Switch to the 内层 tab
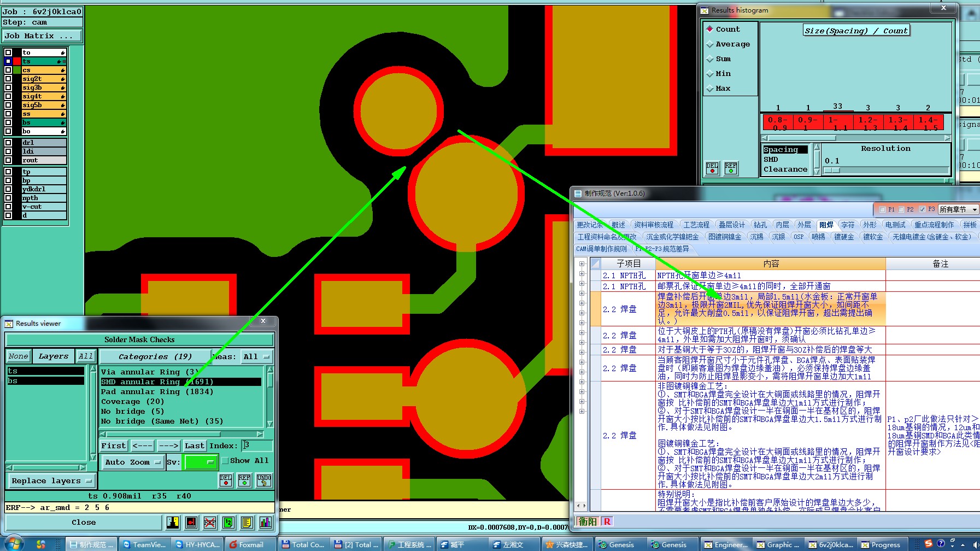Viewport: 980px width, 551px height. coord(782,225)
